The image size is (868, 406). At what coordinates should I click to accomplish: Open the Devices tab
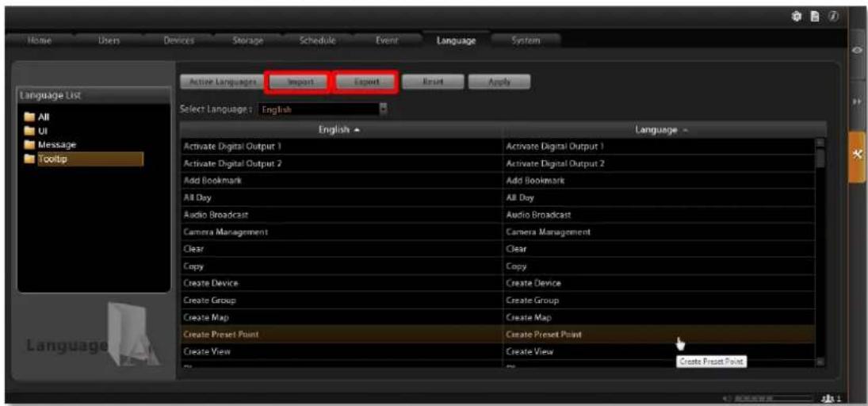tap(179, 40)
